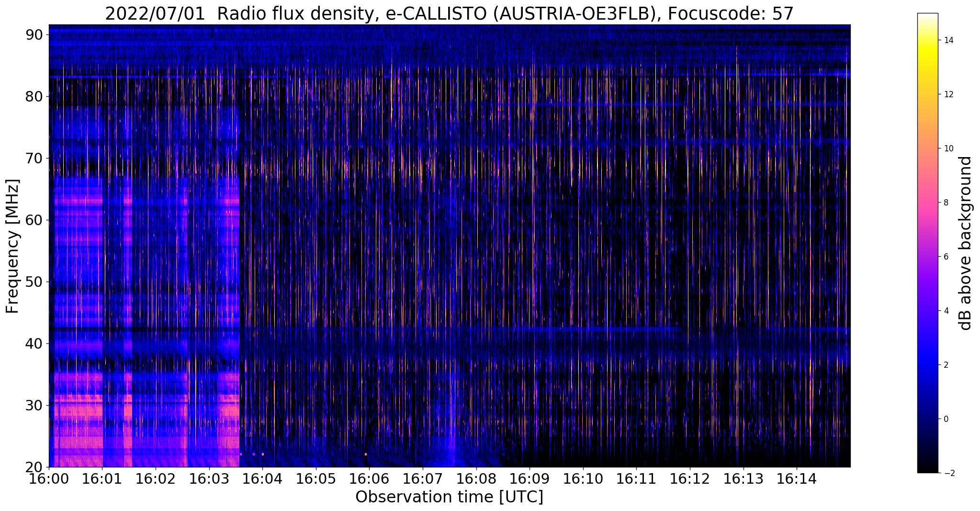Click the 16:12 time tick label
Image resolution: width=980 pixels, height=511 pixels.
690,478
